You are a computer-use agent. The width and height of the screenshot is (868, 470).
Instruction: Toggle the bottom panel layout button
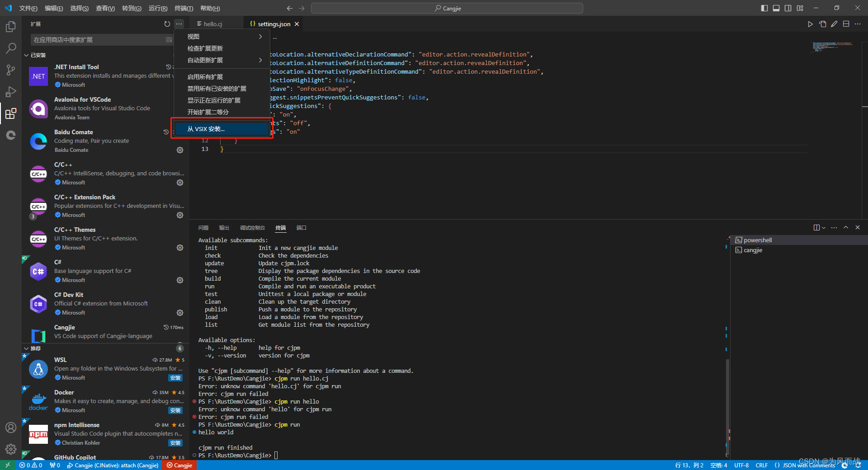pos(776,8)
